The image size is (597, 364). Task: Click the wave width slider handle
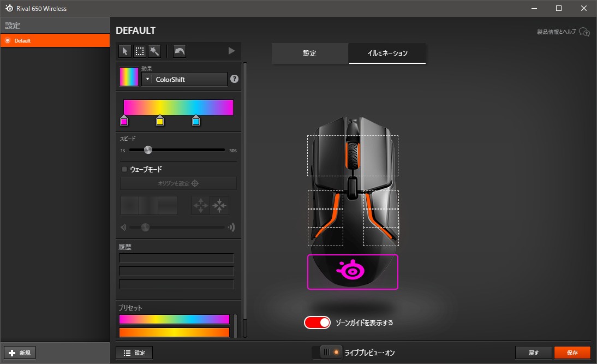click(x=145, y=228)
